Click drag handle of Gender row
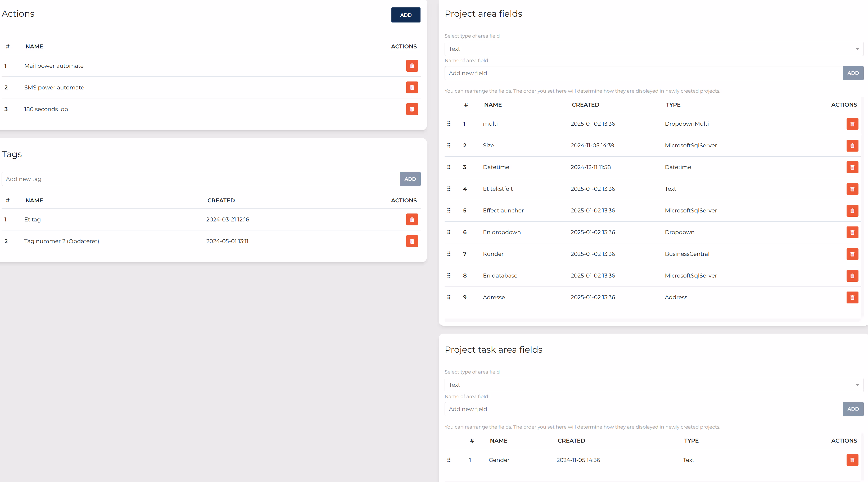The height and width of the screenshot is (482, 868). (x=449, y=460)
